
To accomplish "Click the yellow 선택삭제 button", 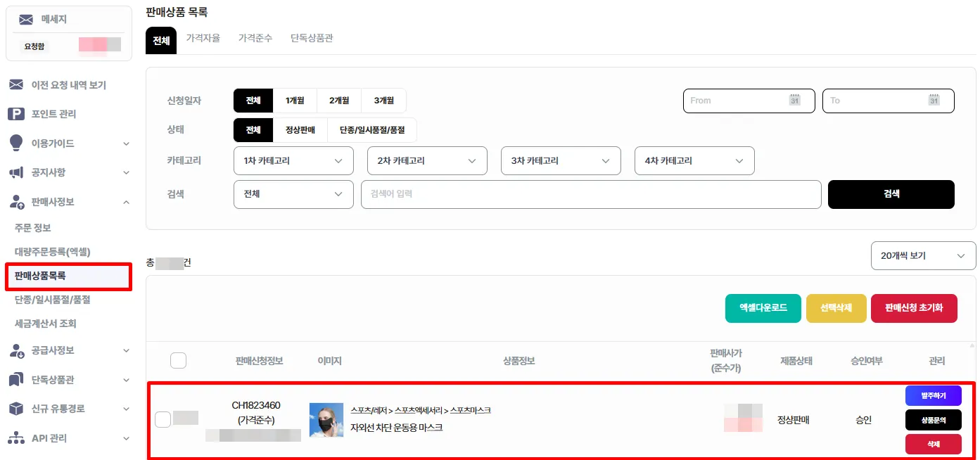I will pyautogui.click(x=836, y=308).
